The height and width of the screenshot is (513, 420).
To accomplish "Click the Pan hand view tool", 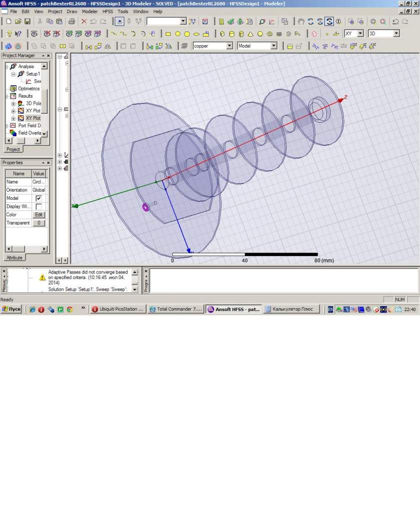I will tap(301, 22).
